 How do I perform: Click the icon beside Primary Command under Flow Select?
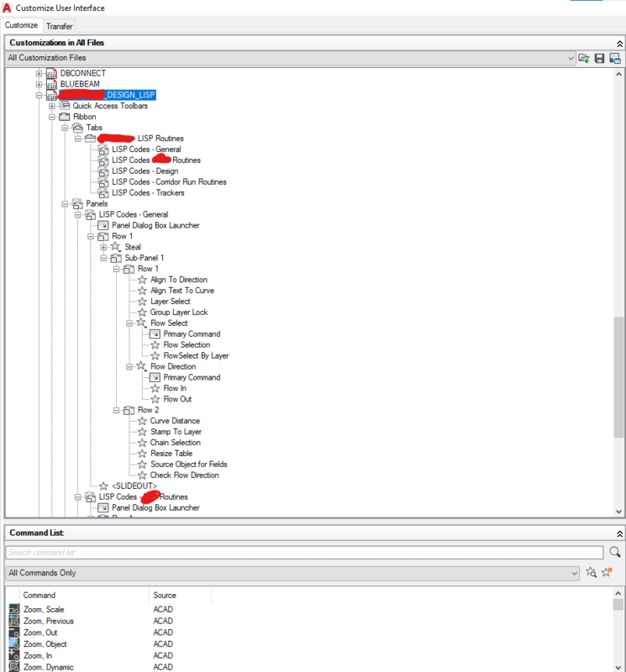(155, 334)
